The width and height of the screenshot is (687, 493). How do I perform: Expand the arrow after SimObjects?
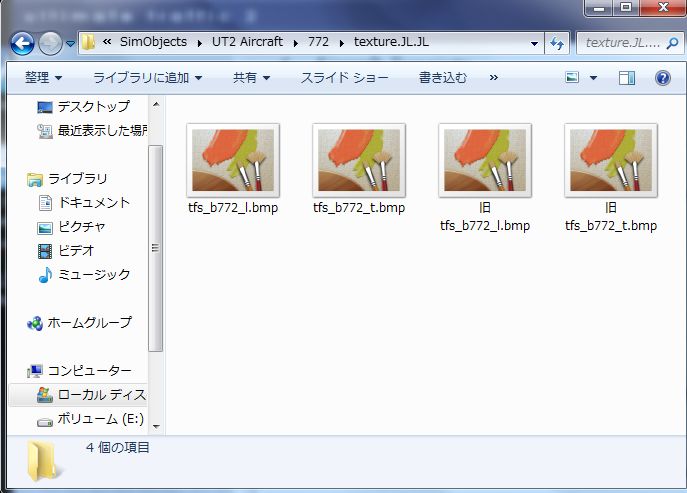click(200, 43)
